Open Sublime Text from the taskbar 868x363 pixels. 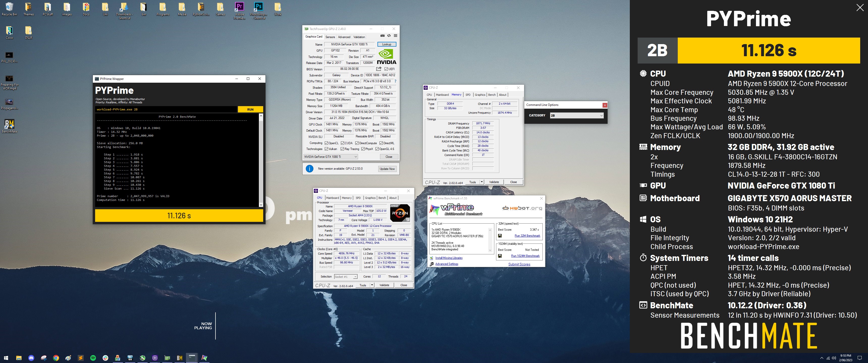point(80,358)
